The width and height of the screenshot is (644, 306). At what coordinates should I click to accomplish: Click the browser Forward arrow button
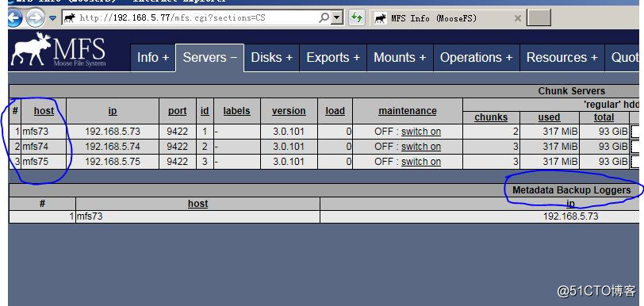tap(36, 18)
